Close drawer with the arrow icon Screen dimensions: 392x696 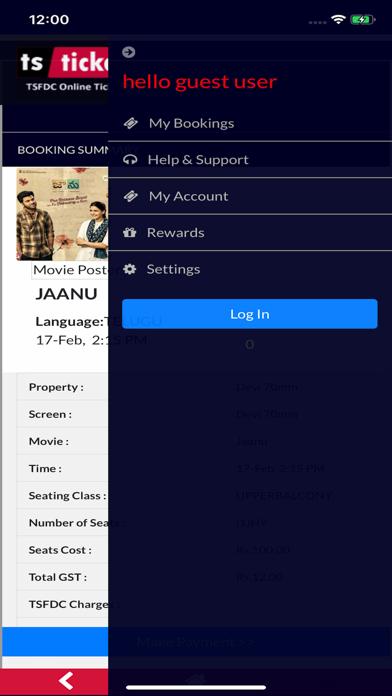pyautogui.click(x=128, y=52)
